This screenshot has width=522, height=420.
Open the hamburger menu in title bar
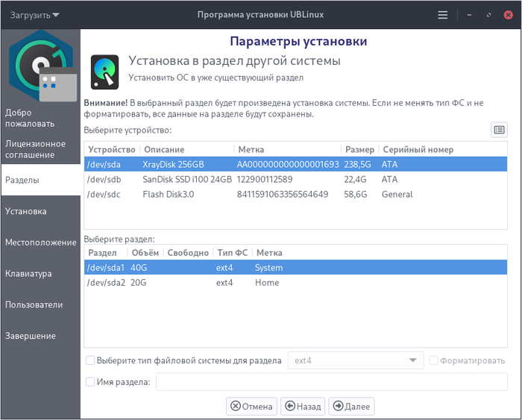(443, 15)
